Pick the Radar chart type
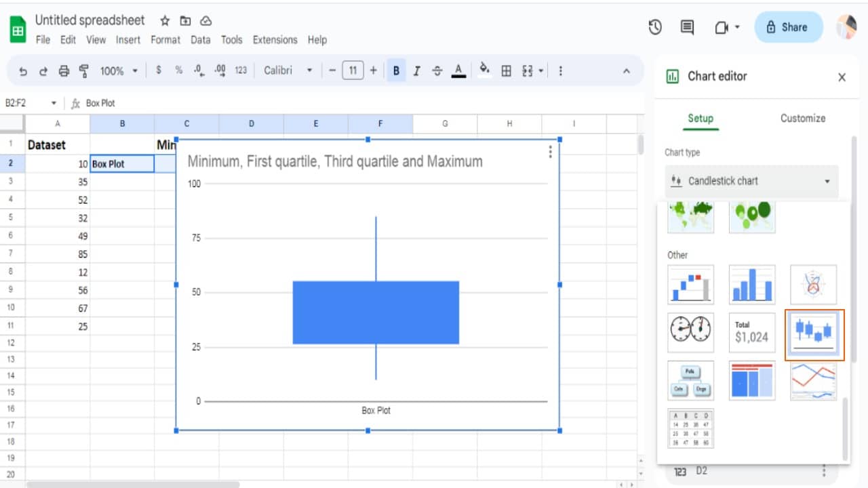The height and width of the screenshot is (488, 868). [x=813, y=285]
